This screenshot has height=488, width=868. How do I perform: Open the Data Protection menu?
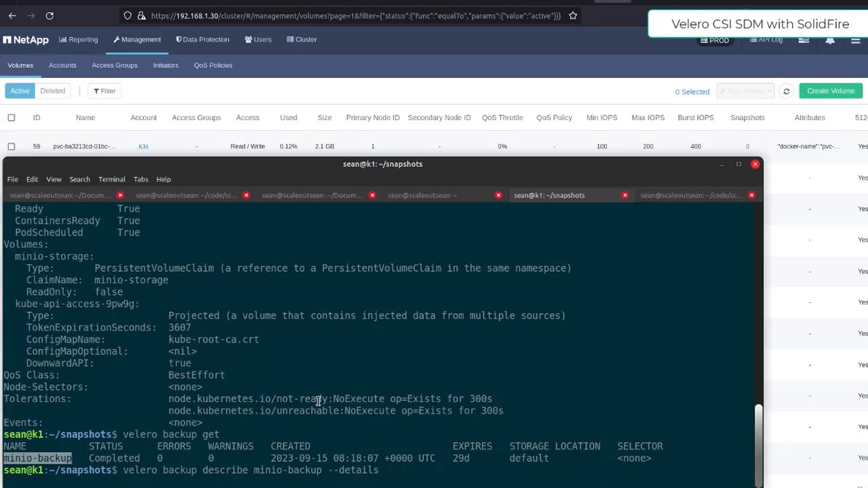203,39
